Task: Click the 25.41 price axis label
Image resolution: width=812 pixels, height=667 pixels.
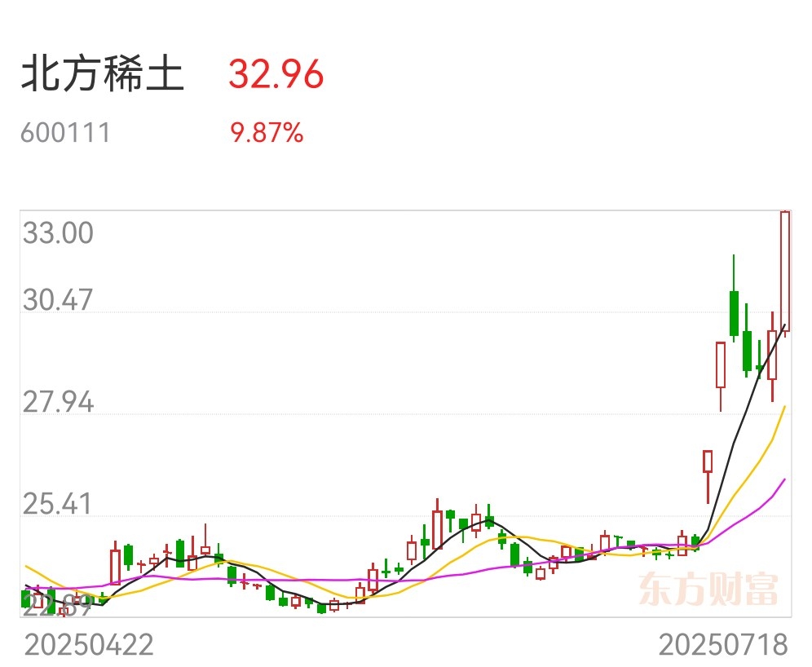Action: tap(57, 504)
